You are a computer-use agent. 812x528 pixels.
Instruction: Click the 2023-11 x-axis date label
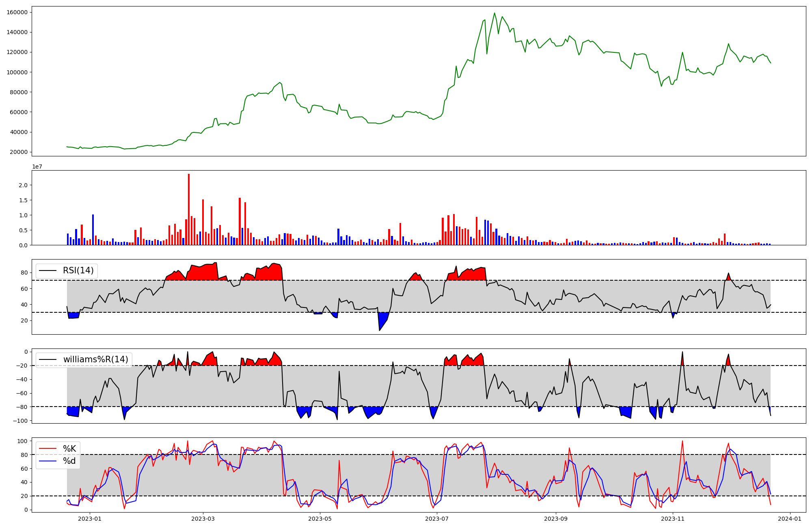(x=673, y=519)
